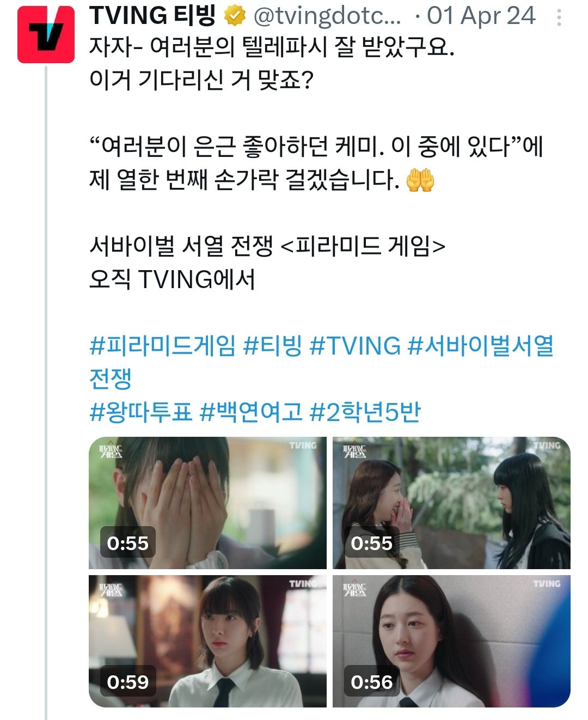Tap the 0:56 duration badge
The image size is (588, 720).
pos(372,681)
